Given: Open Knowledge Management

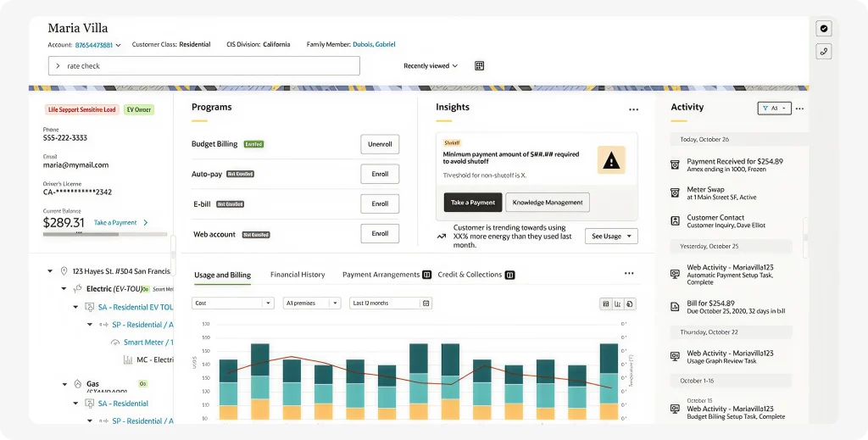Looking at the screenshot, I should (x=548, y=203).
